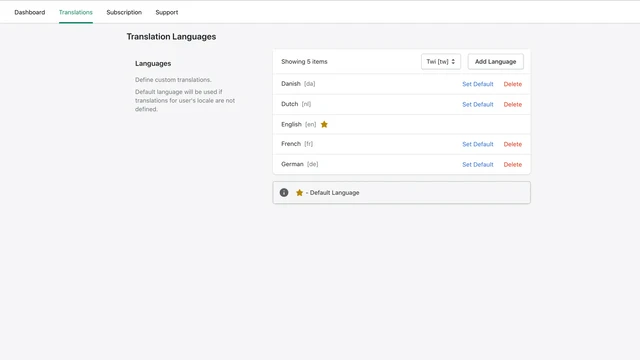Screen dimensions: 640x360
Task: Set French as default language
Action: 478,144
